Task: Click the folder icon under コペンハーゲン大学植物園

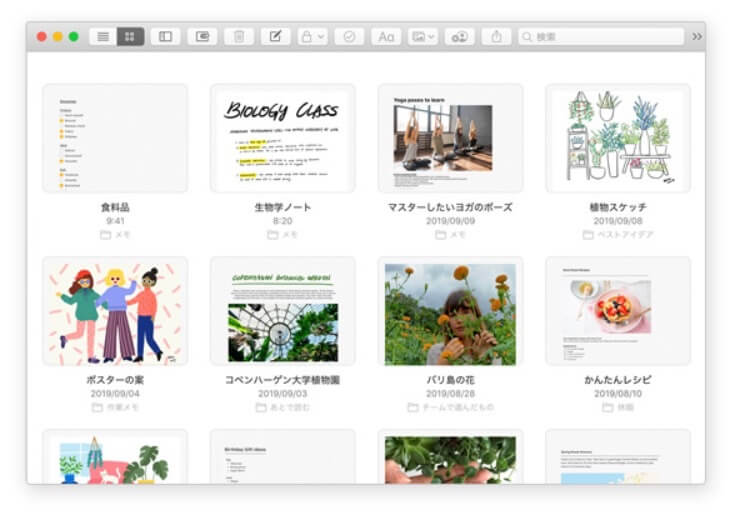Action: coord(261,407)
